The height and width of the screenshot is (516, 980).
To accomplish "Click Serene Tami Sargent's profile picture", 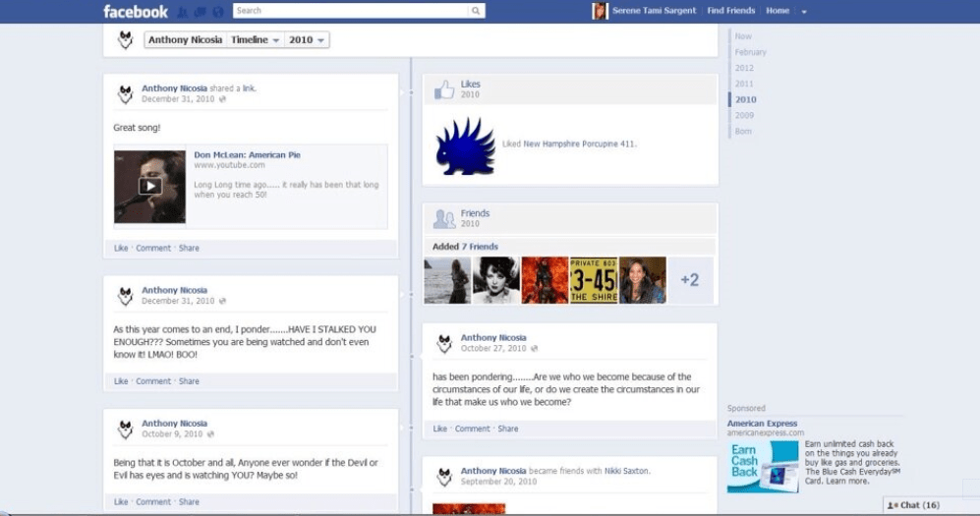I will coord(600,11).
